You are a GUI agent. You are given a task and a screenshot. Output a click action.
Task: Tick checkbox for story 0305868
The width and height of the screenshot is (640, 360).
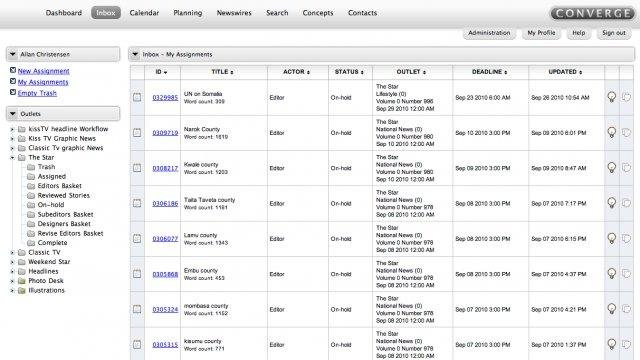coord(137,274)
